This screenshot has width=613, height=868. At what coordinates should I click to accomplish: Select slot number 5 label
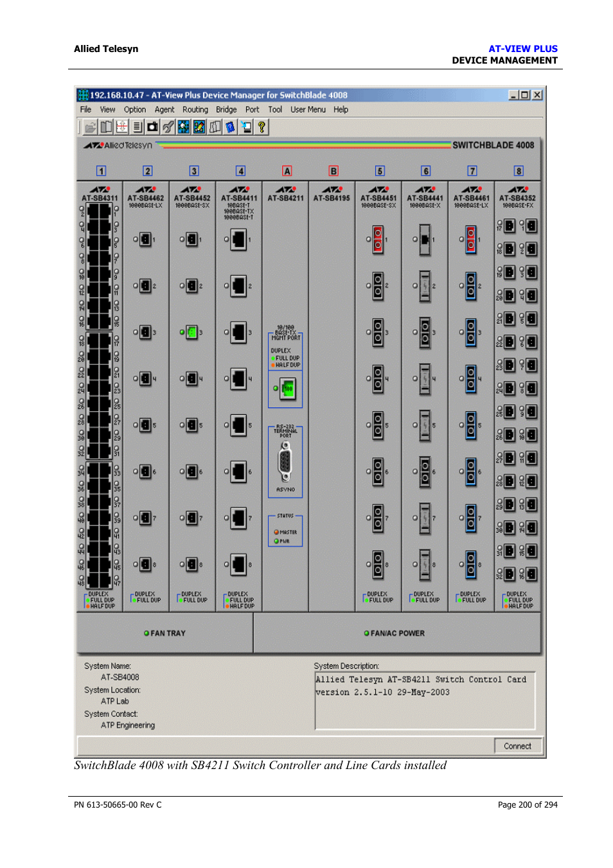[x=380, y=171]
